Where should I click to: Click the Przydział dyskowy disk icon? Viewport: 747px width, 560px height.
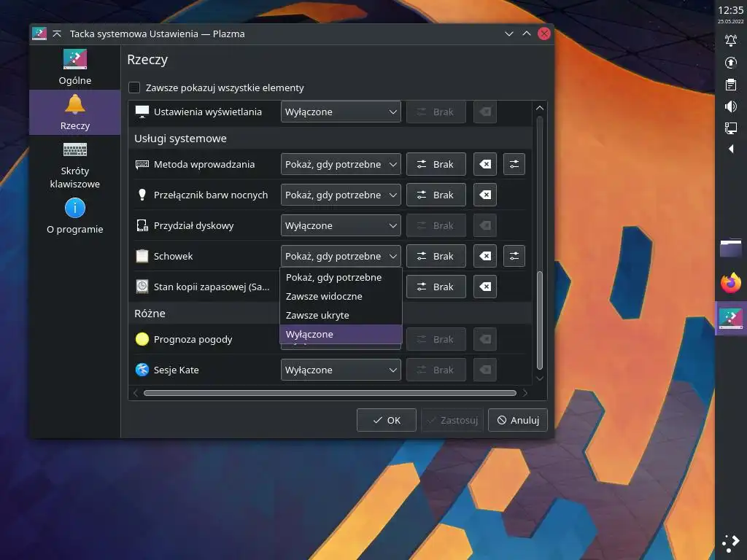click(x=142, y=225)
